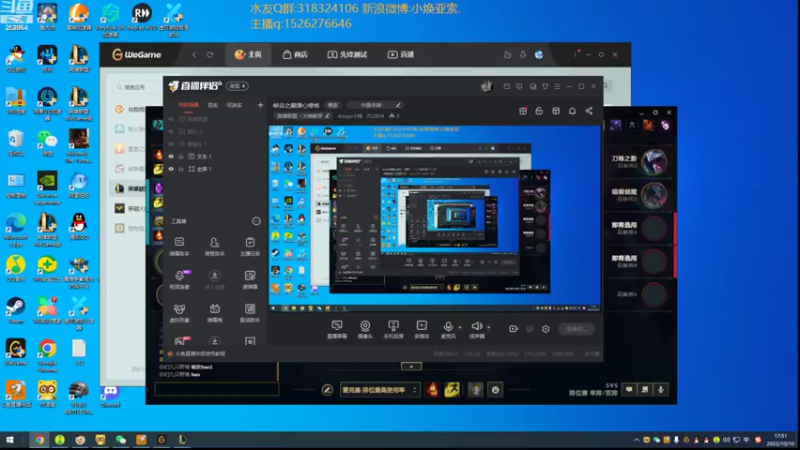Open stream settings gear icon
The height and width of the screenshot is (450, 800).
(545, 329)
